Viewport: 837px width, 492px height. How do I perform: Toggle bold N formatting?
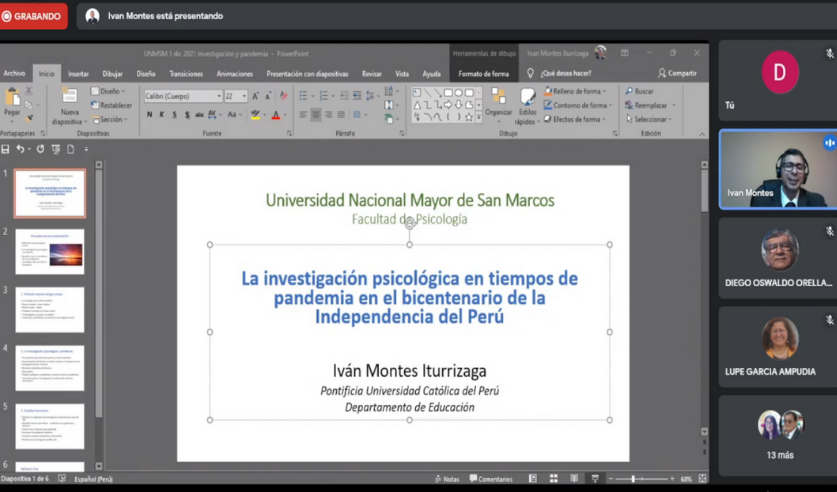(149, 115)
